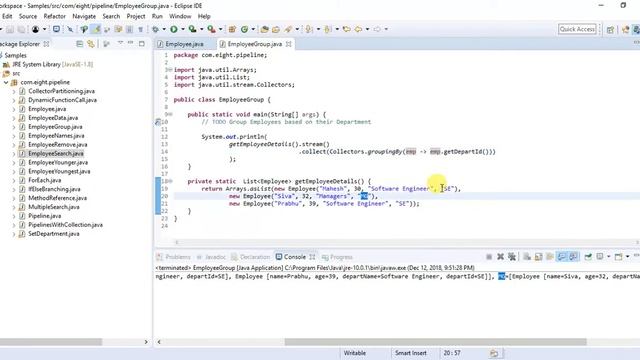Collapse the com.eight.pipeline package node
This screenshot has width=640, height=360.
(6, 82)
